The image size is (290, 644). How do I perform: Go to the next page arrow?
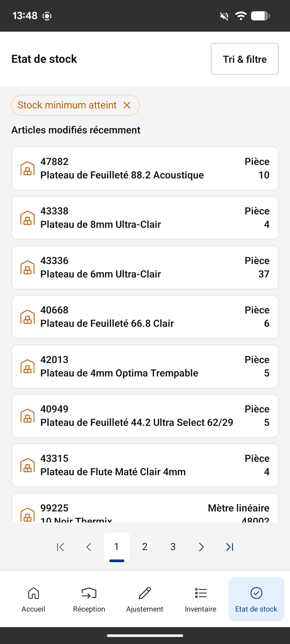pyautogui.click(x=201, y=547)
